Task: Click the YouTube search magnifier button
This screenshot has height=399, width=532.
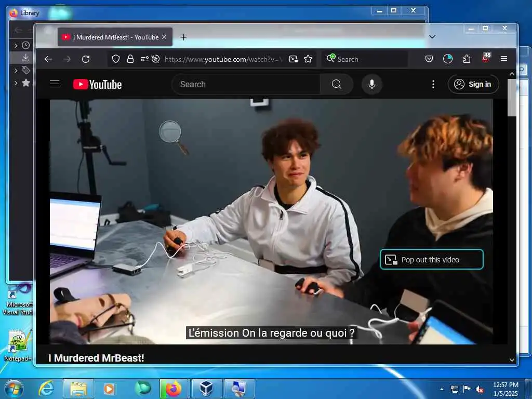Action: (336, 84)
